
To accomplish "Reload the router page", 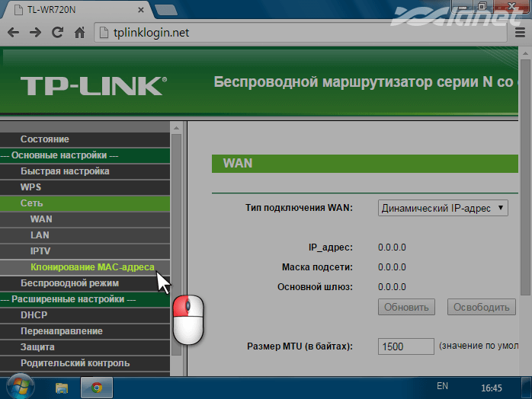I will point(57,33).
